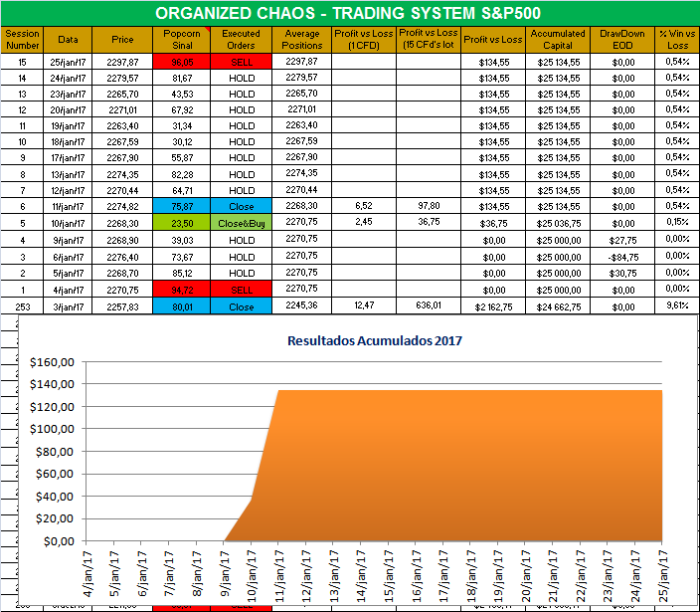The image size is (700, 612).
Task: Click the blue Close cell for 11/jan/17
Action: point(241,206)
